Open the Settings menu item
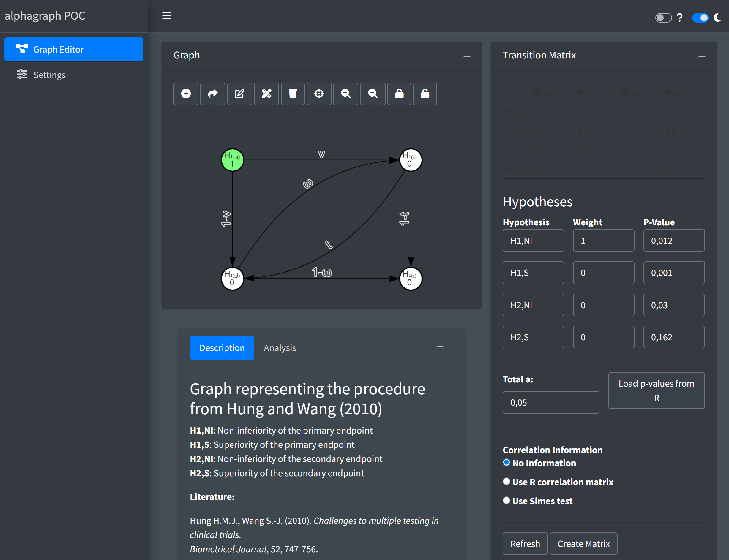729x560 pixels. click(x=74, y=75)
